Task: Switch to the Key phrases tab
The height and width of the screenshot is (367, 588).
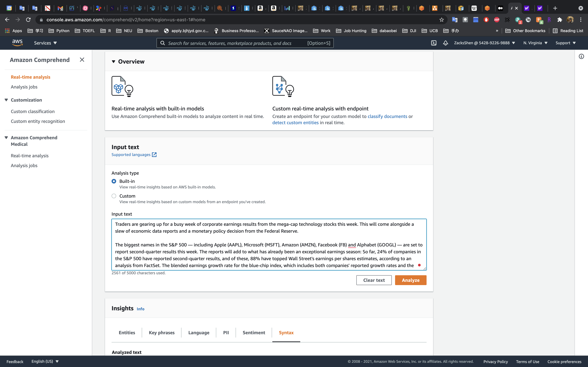Action: pos(162,333)
